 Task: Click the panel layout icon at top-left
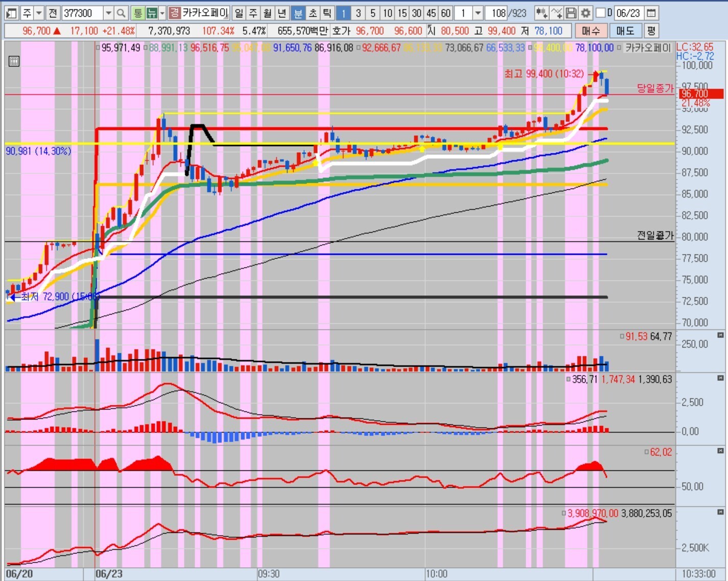point(11,13)
